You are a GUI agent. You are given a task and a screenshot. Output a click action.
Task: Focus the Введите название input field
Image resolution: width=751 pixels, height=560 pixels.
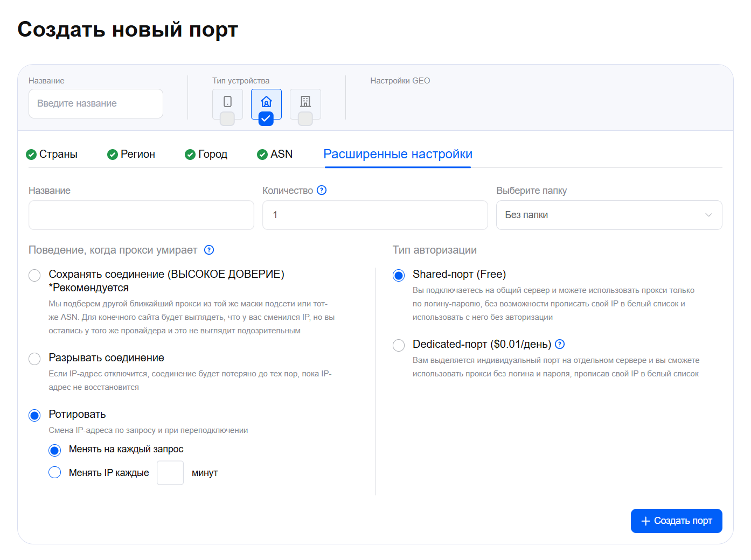pyautogui.click(x=96, y=103)
